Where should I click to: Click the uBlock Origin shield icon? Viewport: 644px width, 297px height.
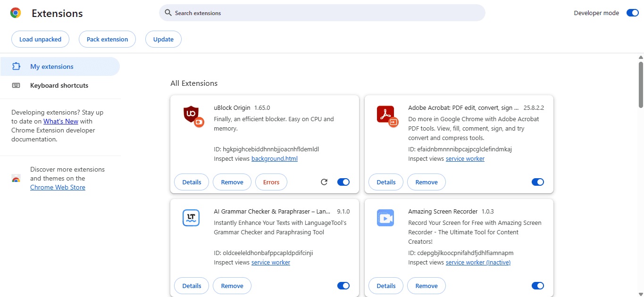191,114
